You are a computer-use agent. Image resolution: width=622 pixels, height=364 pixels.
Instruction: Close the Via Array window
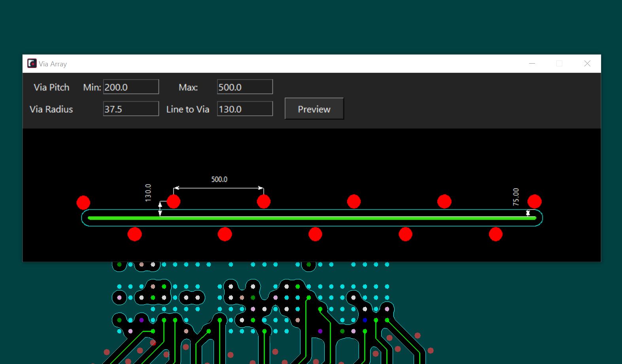coord(587,64)
